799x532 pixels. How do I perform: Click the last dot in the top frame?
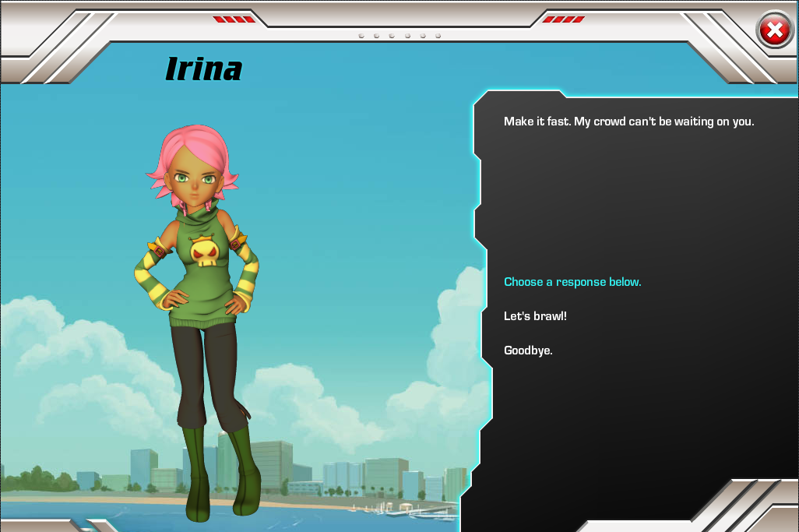[x=438, y=36]
